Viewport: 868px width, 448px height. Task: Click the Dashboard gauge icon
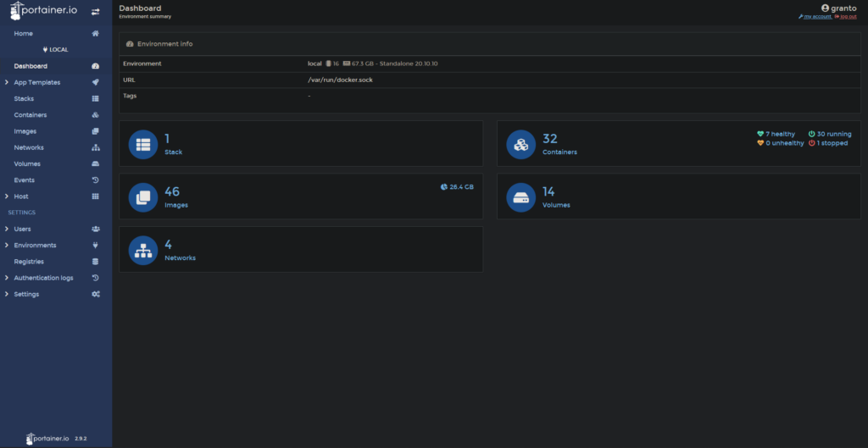[96, 66]
